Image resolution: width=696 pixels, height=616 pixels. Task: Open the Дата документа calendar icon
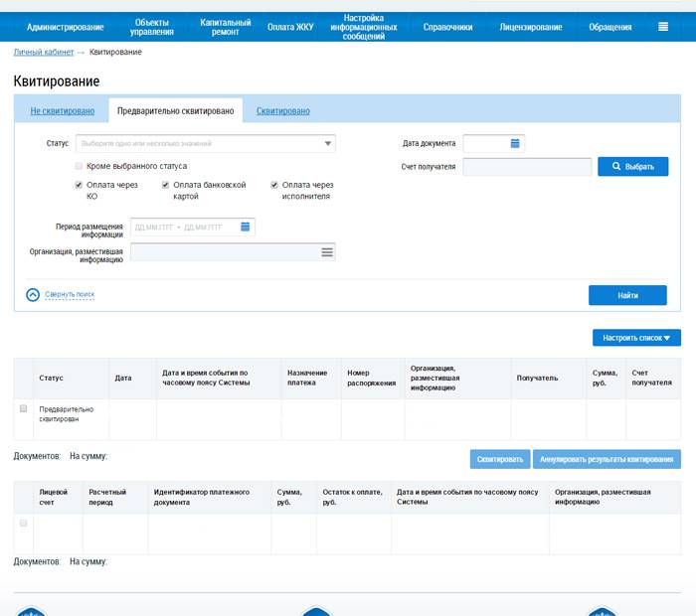coord(515,143)
